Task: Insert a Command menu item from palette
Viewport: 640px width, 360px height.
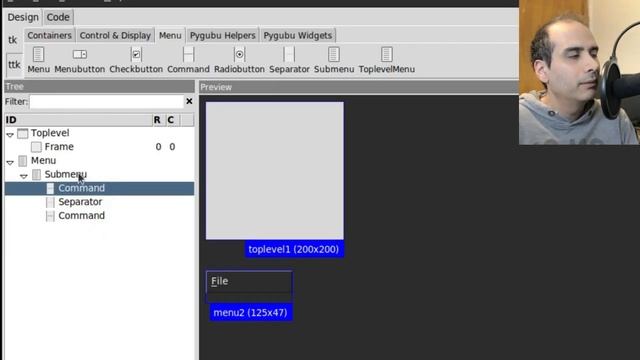Action: coord(188,60)
